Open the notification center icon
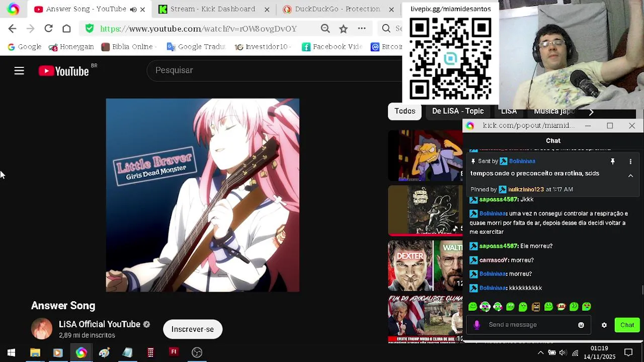 [x=628, y=353]
